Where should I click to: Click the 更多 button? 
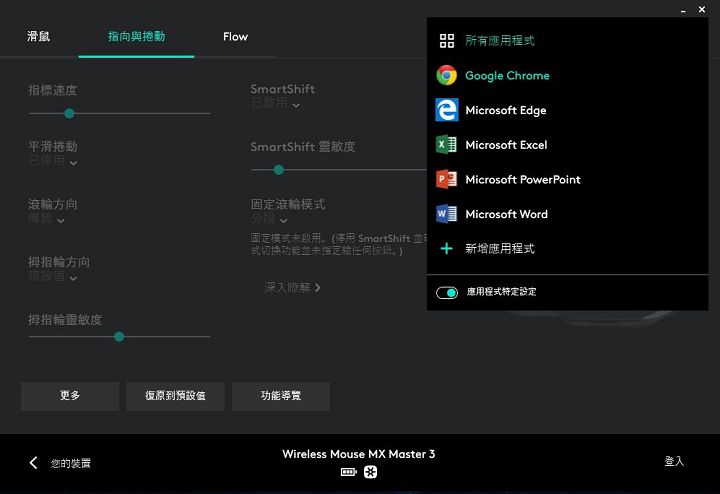(x=70, y=396)
